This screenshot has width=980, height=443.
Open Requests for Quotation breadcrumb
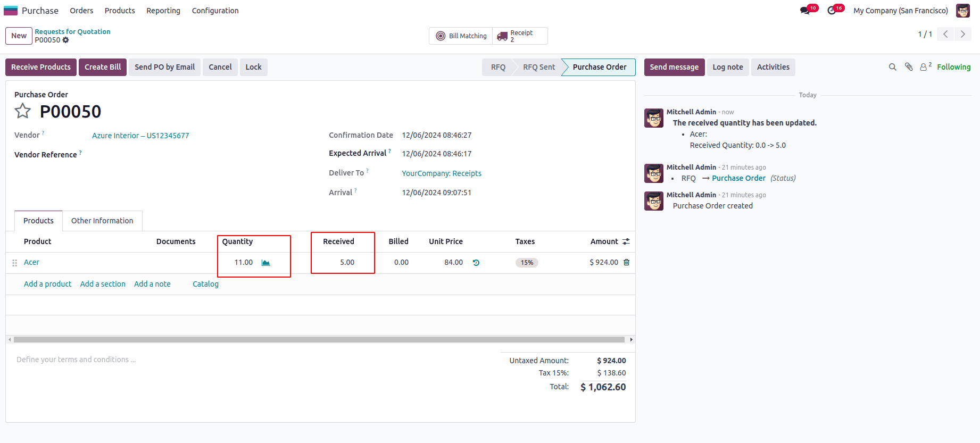click(x=72, y=32)
